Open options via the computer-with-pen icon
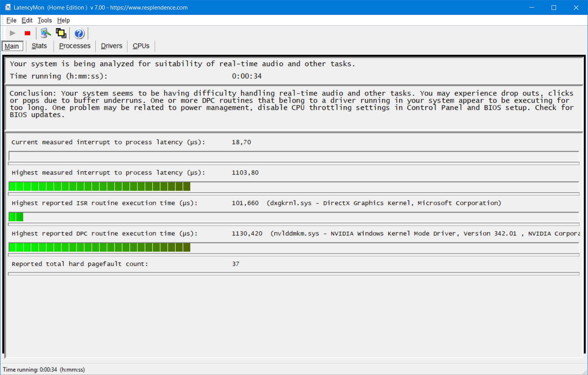588x375 pixels. [x=46, y=33]
